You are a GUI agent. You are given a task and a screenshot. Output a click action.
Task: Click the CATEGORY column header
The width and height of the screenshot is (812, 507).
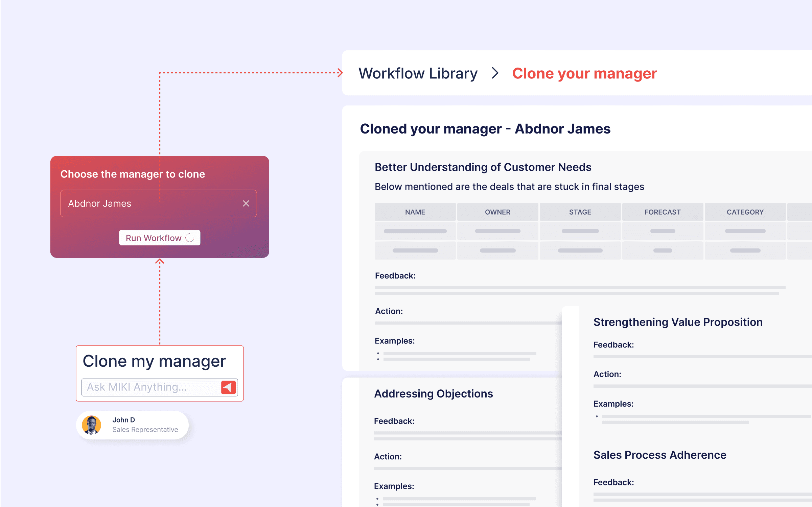tap(745, 212)
